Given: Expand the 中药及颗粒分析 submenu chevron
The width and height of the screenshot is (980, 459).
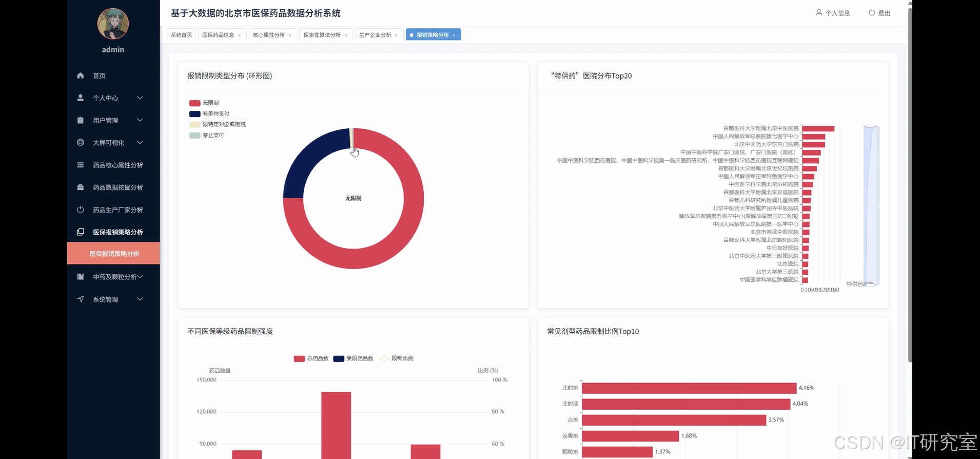Looking at the screenshot, I should point(140,277).
